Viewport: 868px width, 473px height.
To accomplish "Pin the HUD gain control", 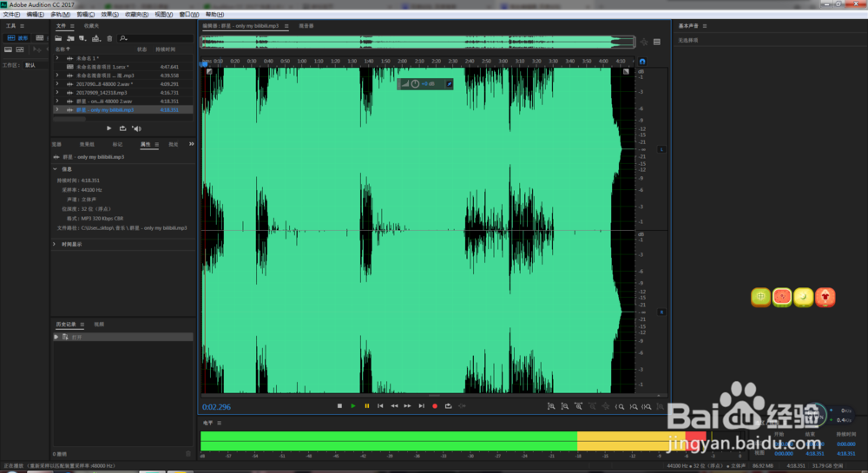I will point(449,84).
